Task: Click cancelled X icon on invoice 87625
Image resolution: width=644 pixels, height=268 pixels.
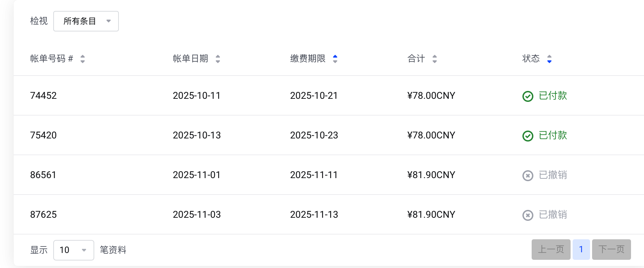Action: click(x=528, y=215)
